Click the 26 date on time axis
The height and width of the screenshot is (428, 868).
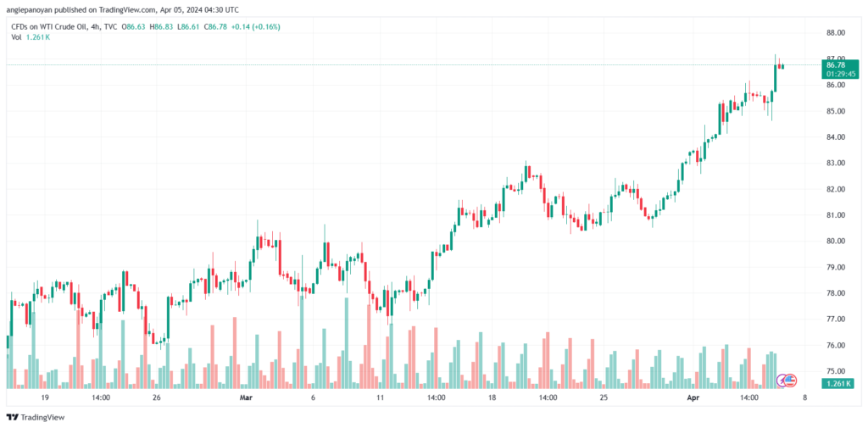pyautogui.click(x=157, y=397)
